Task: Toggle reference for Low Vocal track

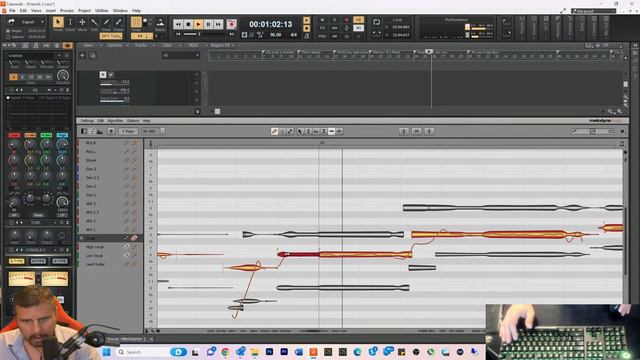Action: [126, 256]
